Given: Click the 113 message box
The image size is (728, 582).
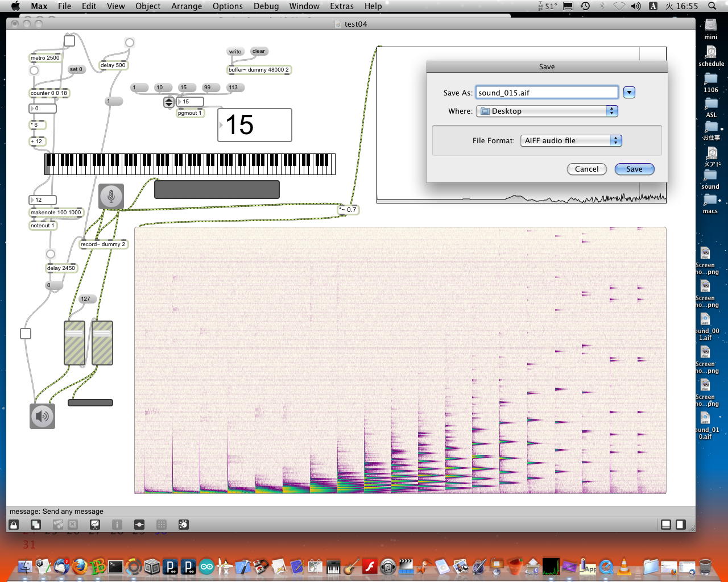Looking at the screenshot, I should tap(235, 88).
